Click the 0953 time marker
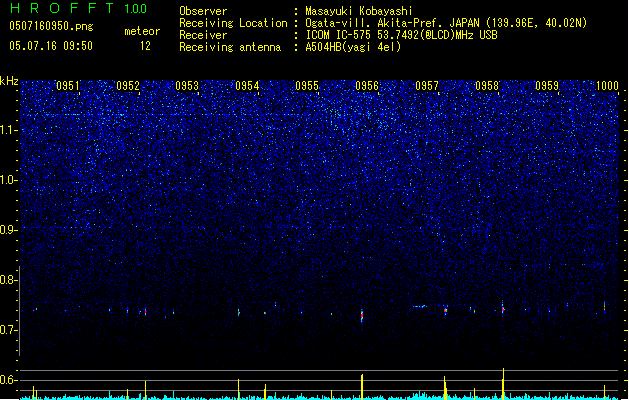Image resolution: width=629 pixels, height=400 pixels. pyautogui.click(x=187, y=86)
